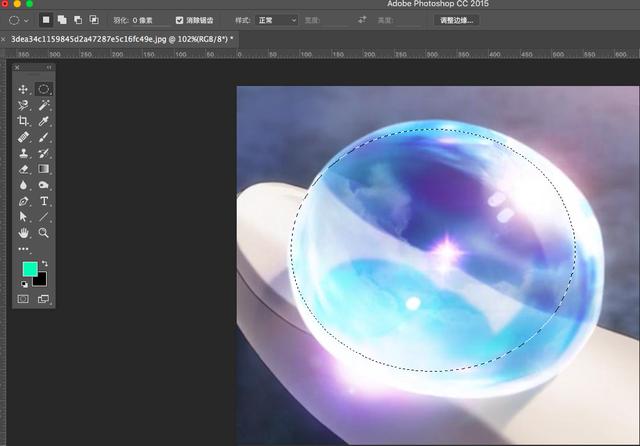
Task: Select the Move tool
Action: [x=23, y=89]
